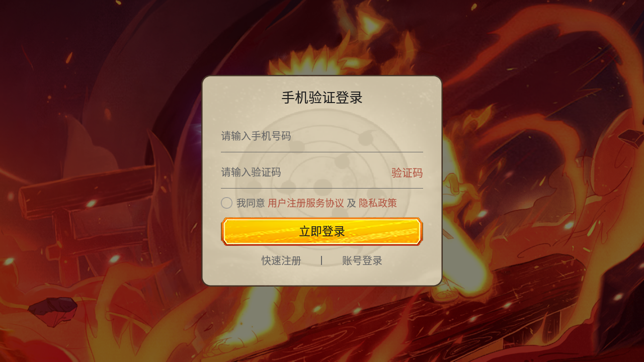
Task: Click the dark rock fragment in the bottom-left artwork
Action: coord(53,309)
